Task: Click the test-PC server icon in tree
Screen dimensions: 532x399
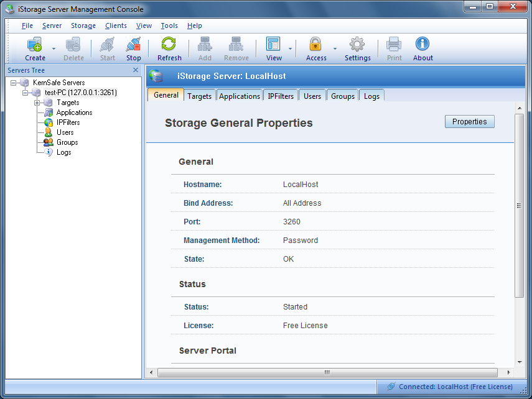Action: 36,93
